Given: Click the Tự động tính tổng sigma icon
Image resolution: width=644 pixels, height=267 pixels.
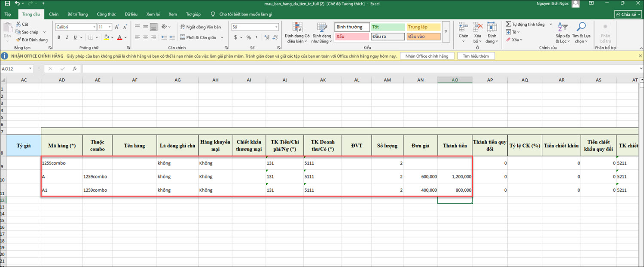Looking at the screenshot, I should click(509, 25).
